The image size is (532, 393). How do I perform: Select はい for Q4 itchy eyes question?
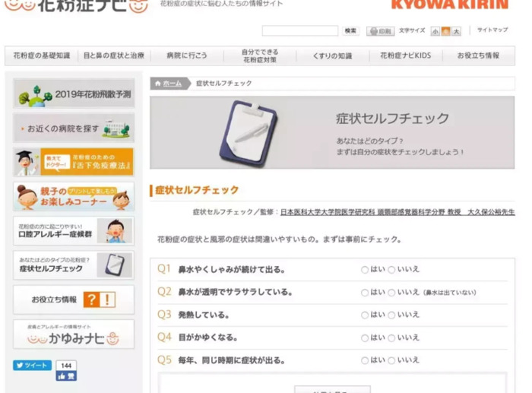click(364, 338)
